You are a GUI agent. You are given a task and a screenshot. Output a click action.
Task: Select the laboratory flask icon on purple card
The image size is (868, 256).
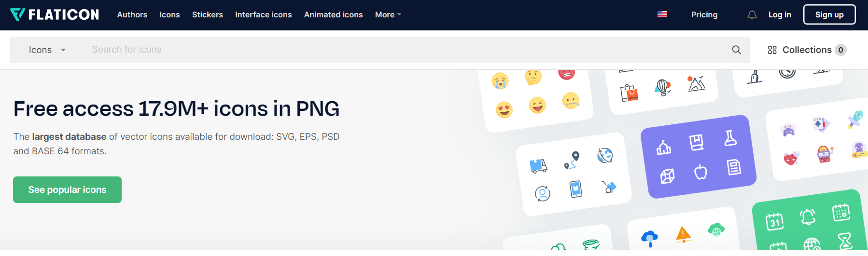click(730, 138)
